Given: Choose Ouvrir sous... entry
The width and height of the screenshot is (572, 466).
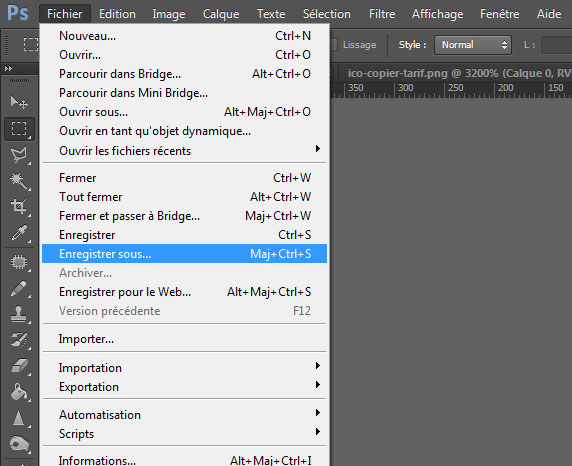Looking at the screenshot, I should click(x=185, y=112).
